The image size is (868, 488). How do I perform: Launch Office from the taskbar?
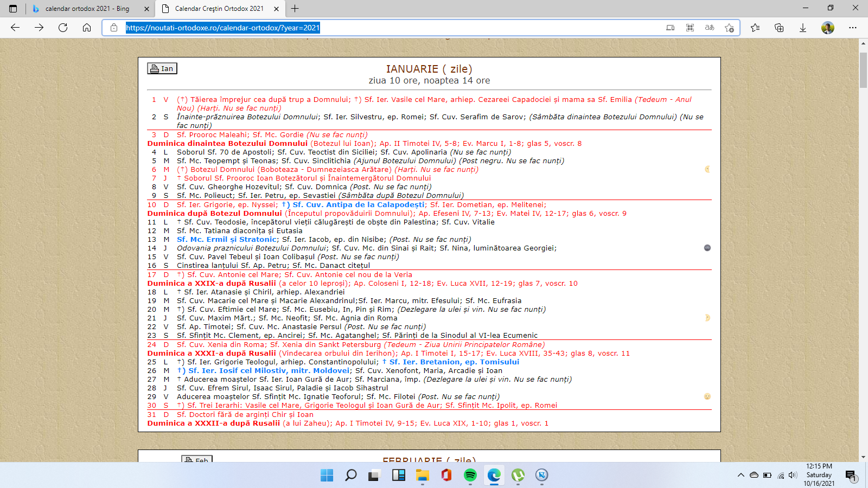446,475
